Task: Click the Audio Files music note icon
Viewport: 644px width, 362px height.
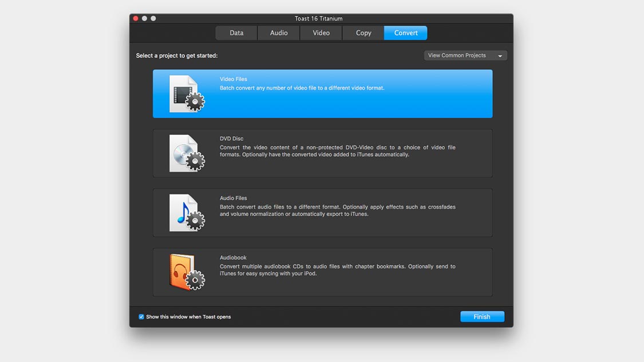Action: [x=187, y=213]
